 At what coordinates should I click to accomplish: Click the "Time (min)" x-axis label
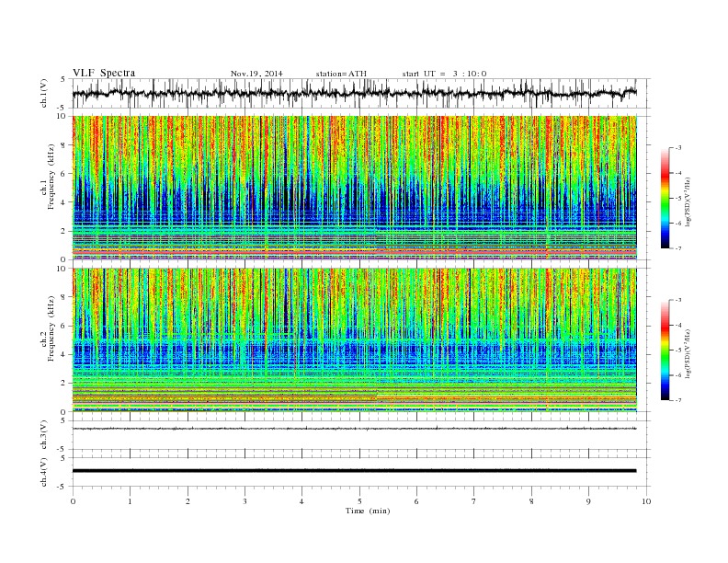368,511
